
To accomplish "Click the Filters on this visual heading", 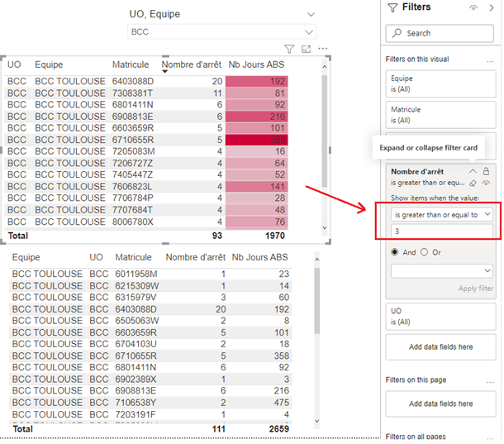I will click(x=417, y=60).
